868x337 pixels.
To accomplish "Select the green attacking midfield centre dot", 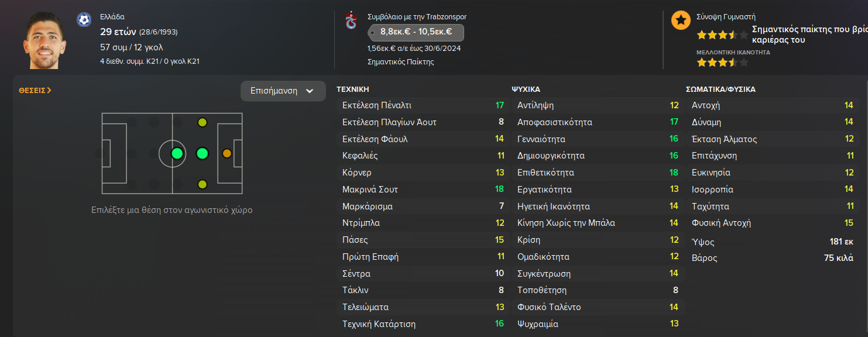I will click(203, 154).
